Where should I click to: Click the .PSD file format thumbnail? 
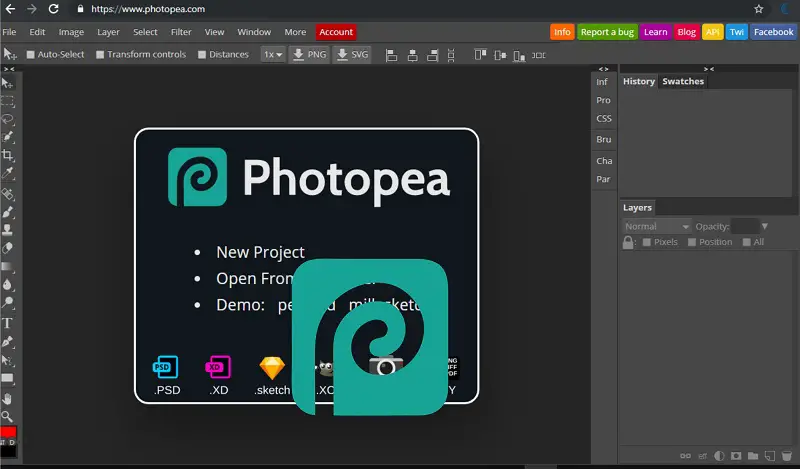tap(166, 368)
